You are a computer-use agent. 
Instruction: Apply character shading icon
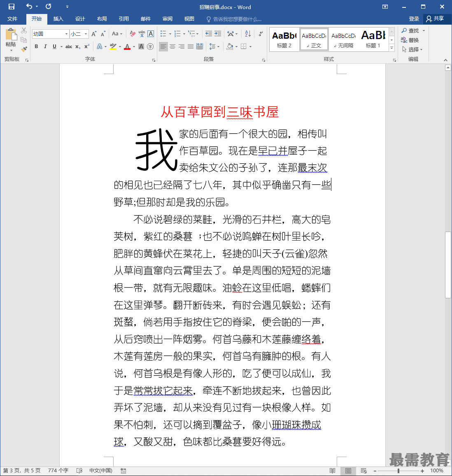coord(141,47)
